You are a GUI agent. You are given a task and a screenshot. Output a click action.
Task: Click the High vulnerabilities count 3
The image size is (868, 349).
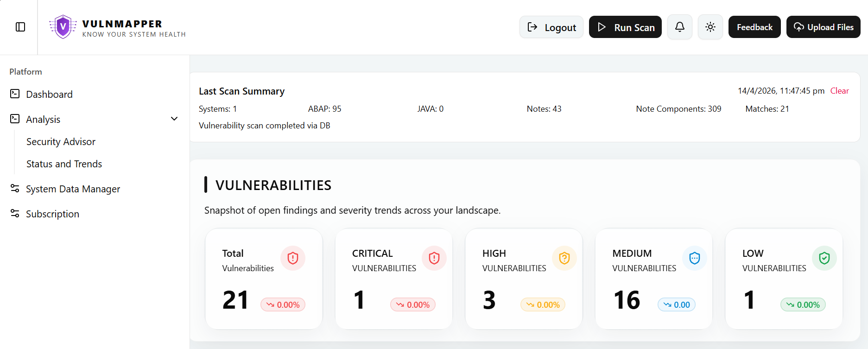coord(489,300)
